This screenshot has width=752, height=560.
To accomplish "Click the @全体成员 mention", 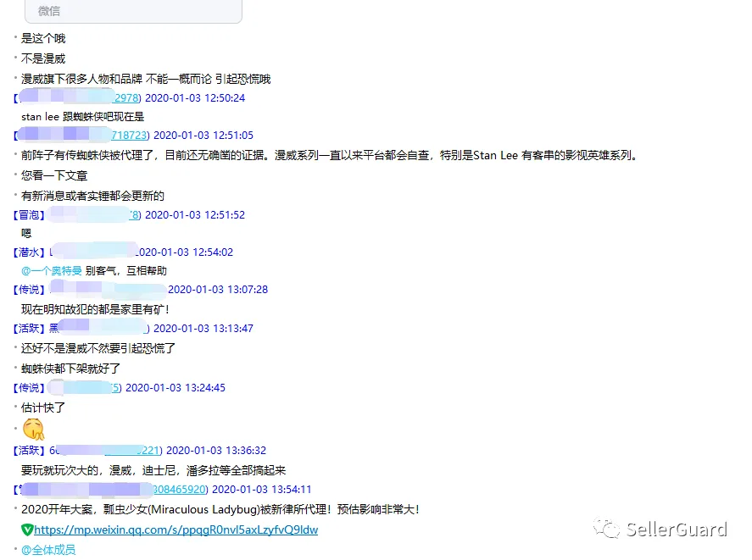I will (x=48, y=550).
